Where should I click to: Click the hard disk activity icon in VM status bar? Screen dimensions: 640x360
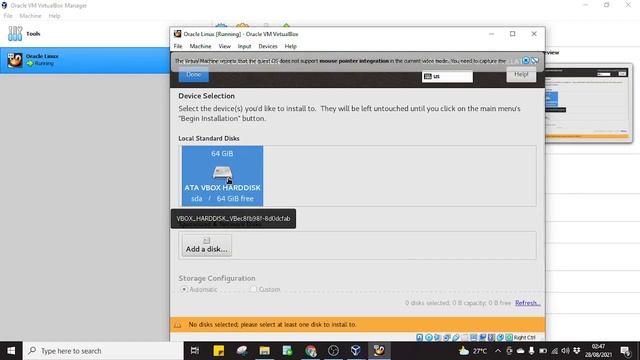pos(419,338)
